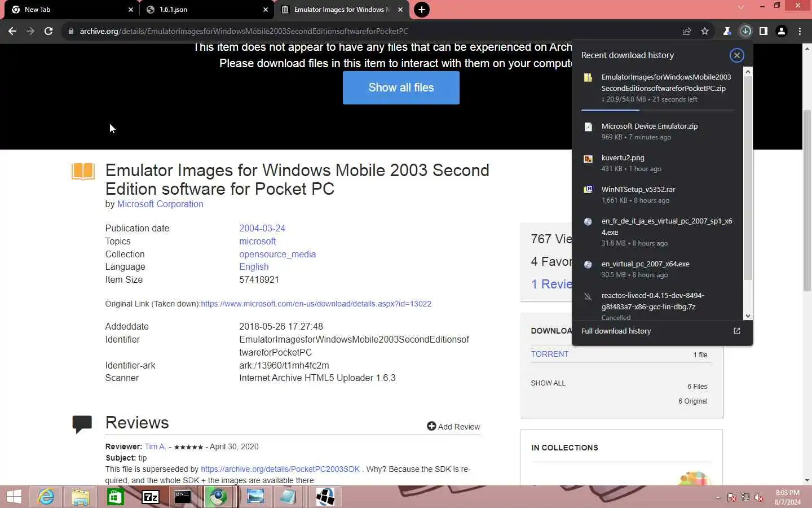Click the 1 Review link
Image resolution: width=812 pixels, height=508 pixels.
pyautogui.click(x=551, y=284)
